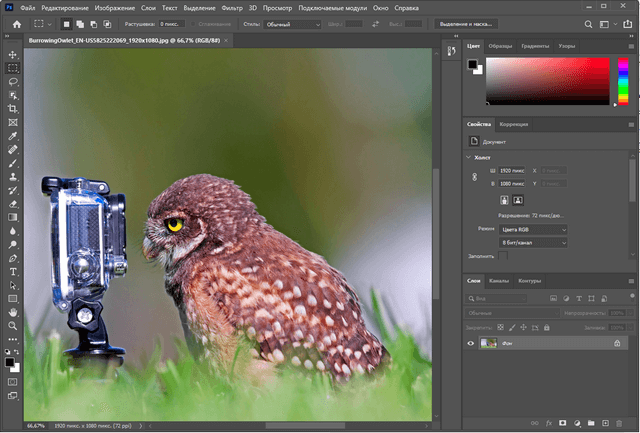Select the Brush tool in the toolbox
Image resolution: width=640 pixels, height=433 pixels.
click(13, 163)
